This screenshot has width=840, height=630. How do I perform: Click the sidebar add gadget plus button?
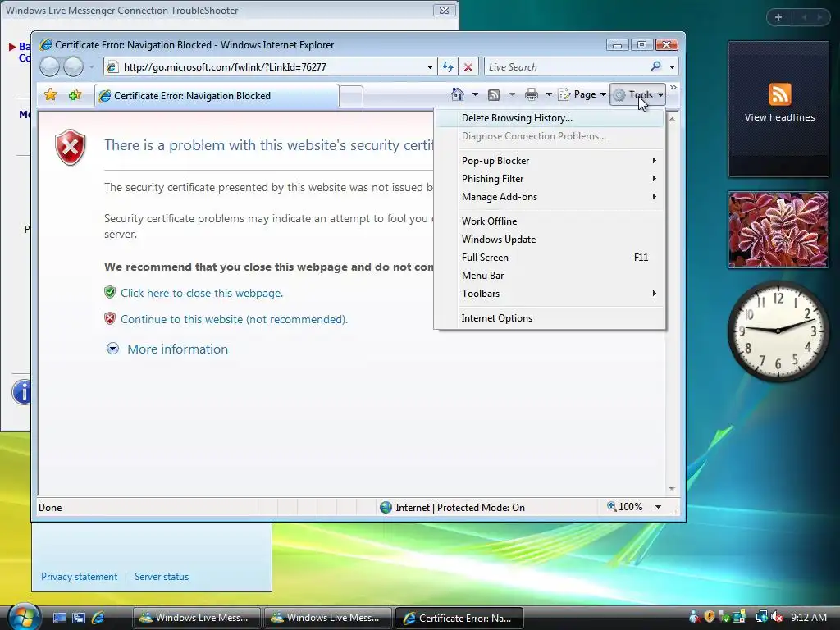[x=778, y=17]
